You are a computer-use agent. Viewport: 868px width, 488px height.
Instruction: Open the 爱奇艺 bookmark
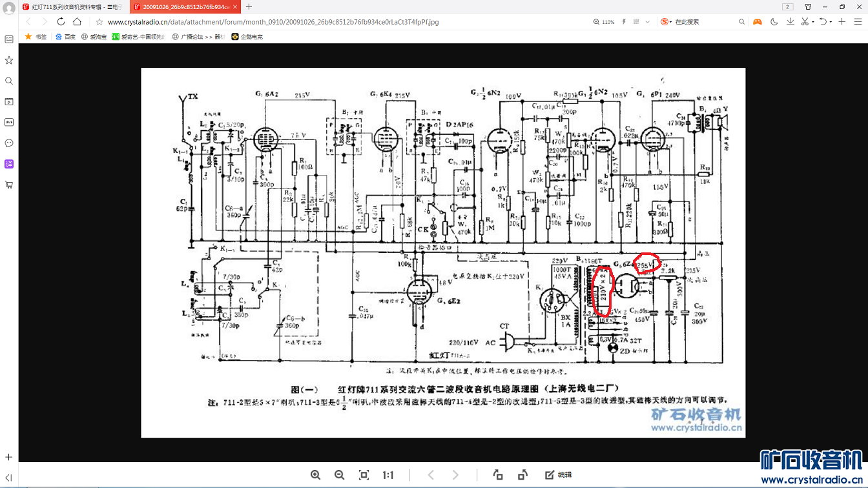click(138, 37)
